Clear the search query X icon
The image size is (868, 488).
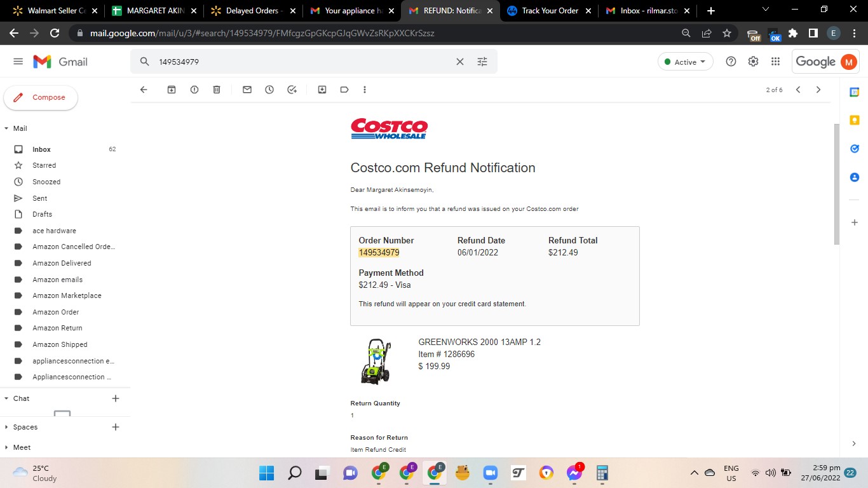(460, 62)
